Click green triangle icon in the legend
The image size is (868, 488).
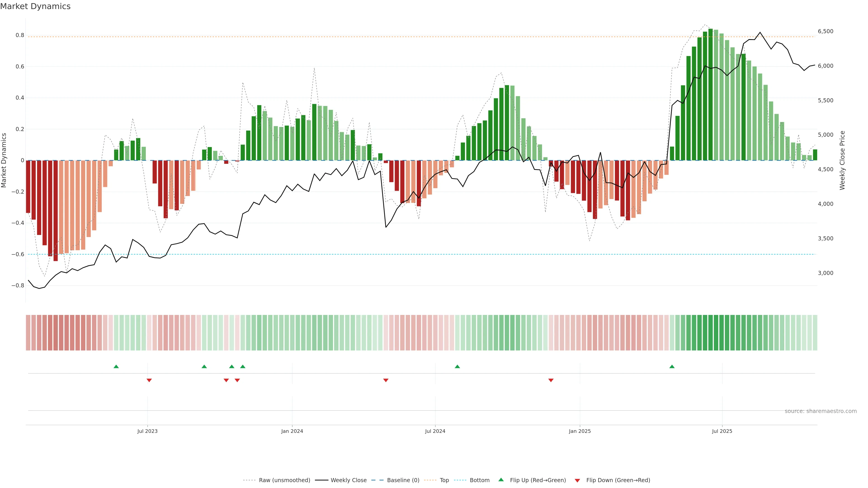pyautogui.click(x=501, y=480)
